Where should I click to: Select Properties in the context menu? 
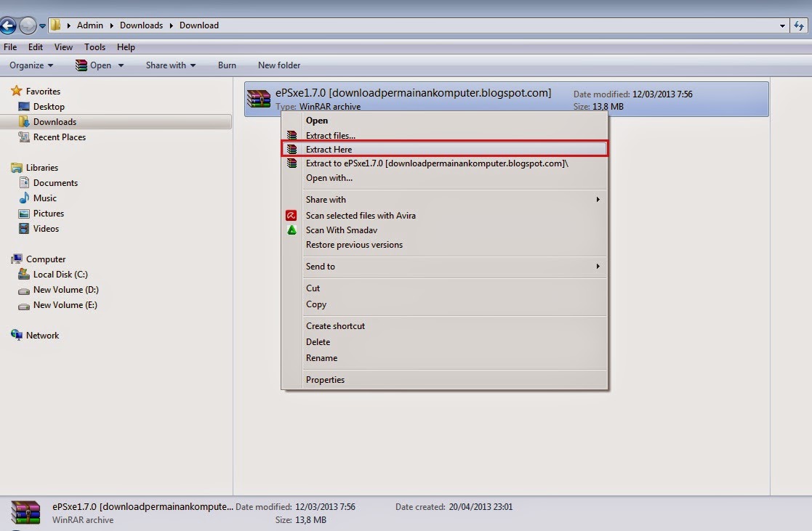[325, 379]
